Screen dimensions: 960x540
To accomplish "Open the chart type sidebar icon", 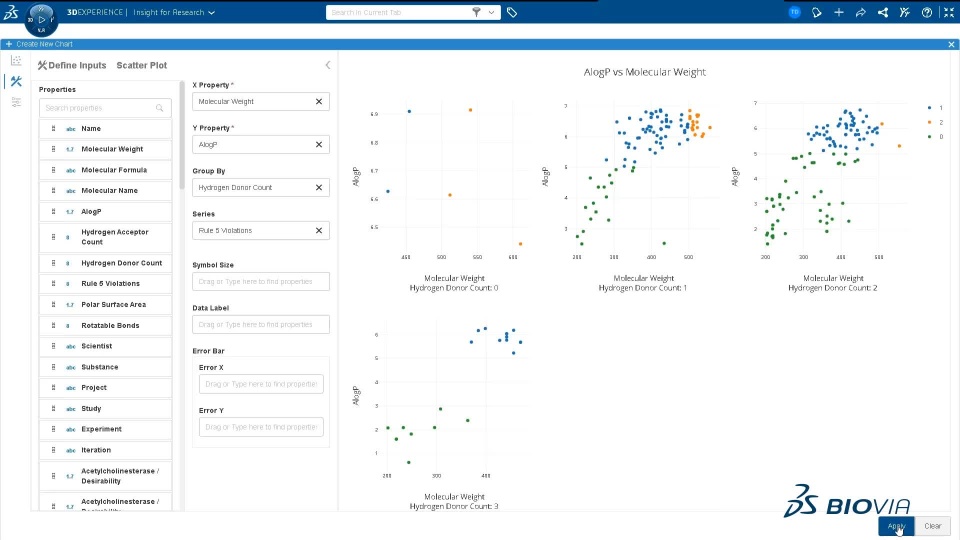I will tap(16, 61).
